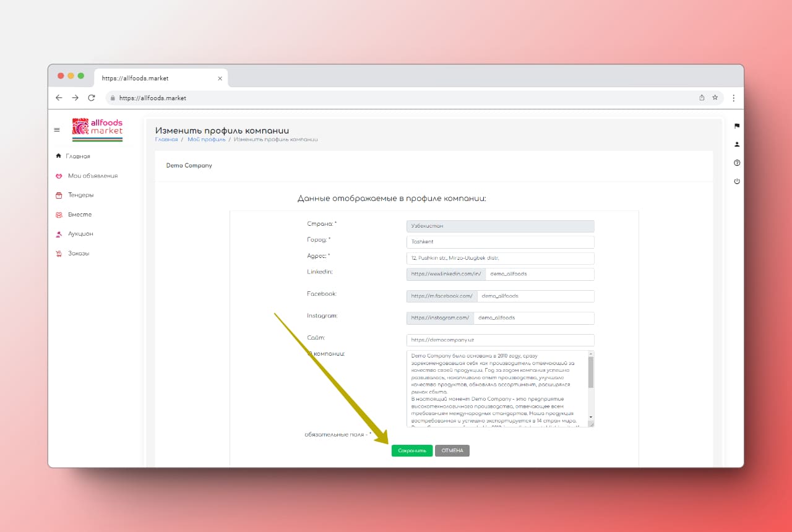Click the browser back arrow
792x532 pixels.
(x=59, y=98)
